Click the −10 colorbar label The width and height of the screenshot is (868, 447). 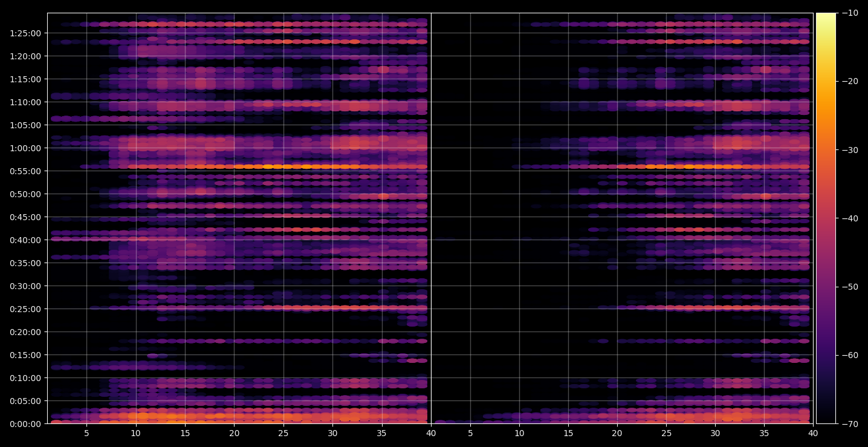pyautogui.click(x=850, y=13)
